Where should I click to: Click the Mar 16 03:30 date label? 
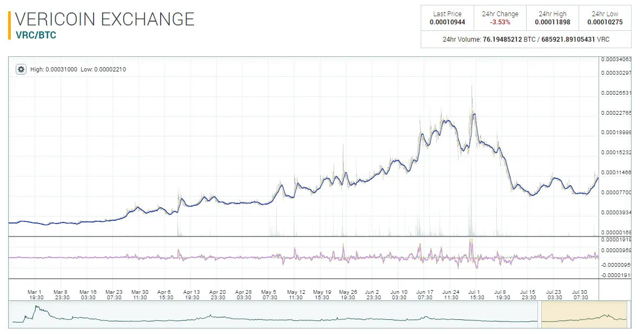(x=88, y=295)
